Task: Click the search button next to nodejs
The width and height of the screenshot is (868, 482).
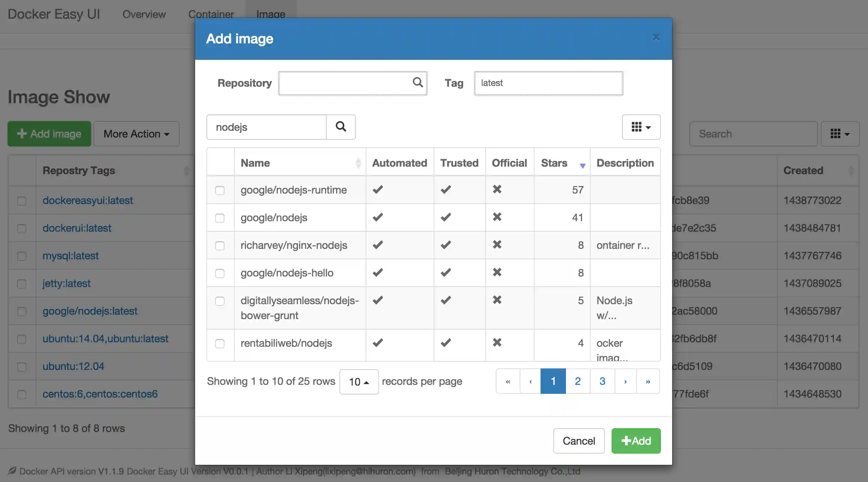Action: (341, 127)
